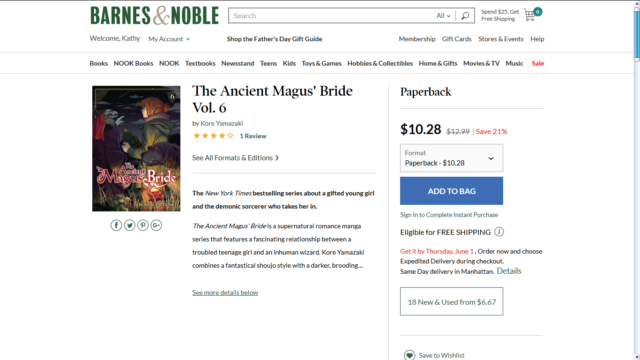Share the book on Twitter

click(x=129, y=225)
